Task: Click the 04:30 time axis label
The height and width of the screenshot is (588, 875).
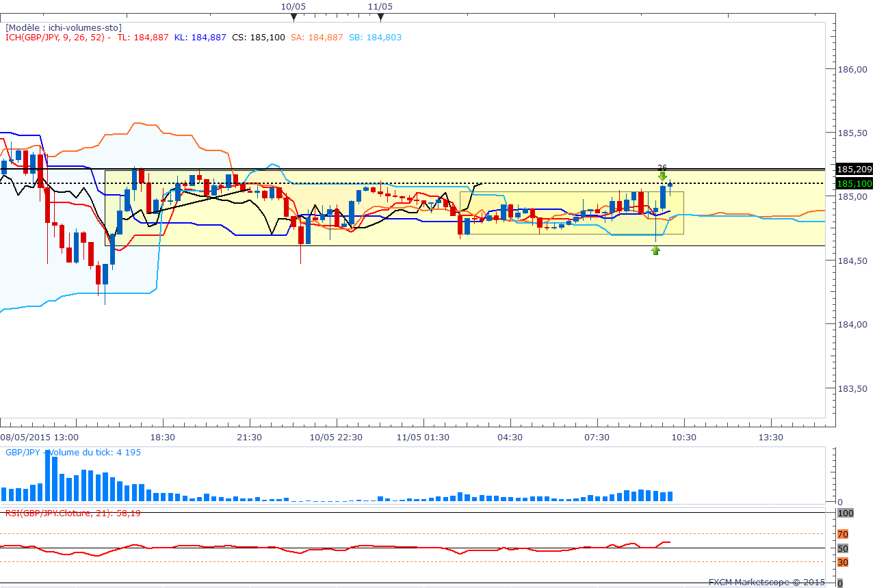Action: (510, 438)
